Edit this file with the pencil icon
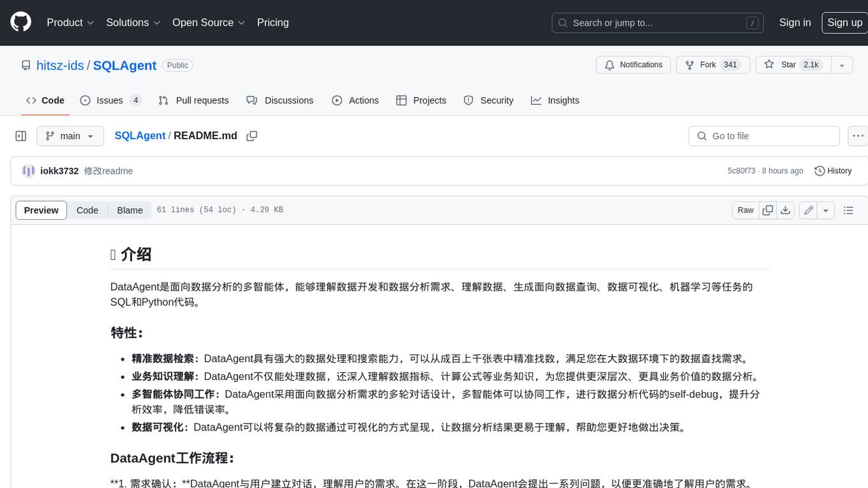Screen dimensions: 868x488 coord(809,210)
